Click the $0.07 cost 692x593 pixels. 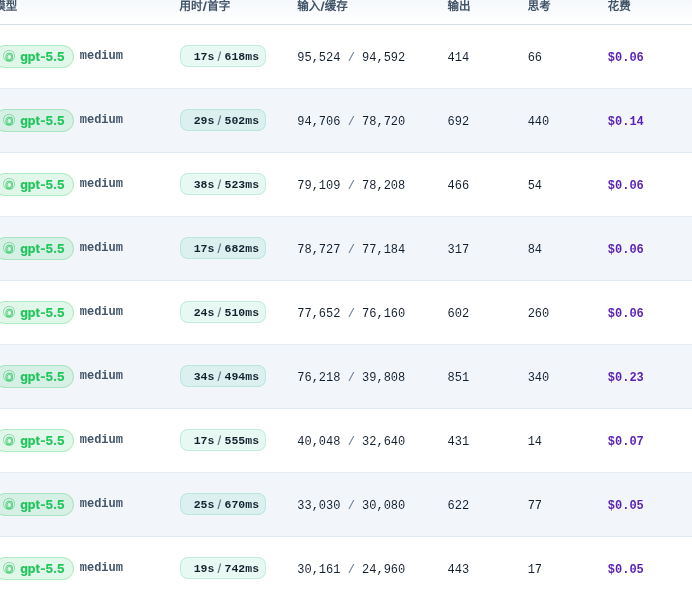pyautogui.click(x=625, y=441)
